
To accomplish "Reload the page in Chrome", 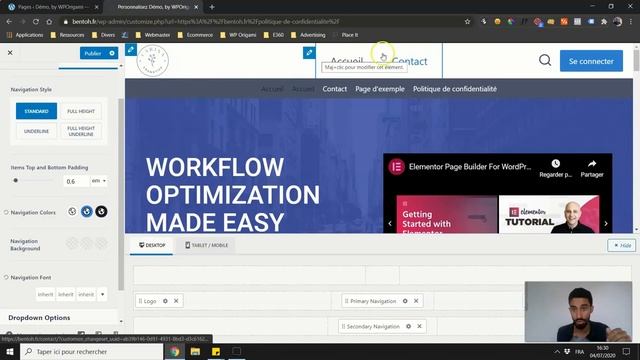I will point(36,21).
